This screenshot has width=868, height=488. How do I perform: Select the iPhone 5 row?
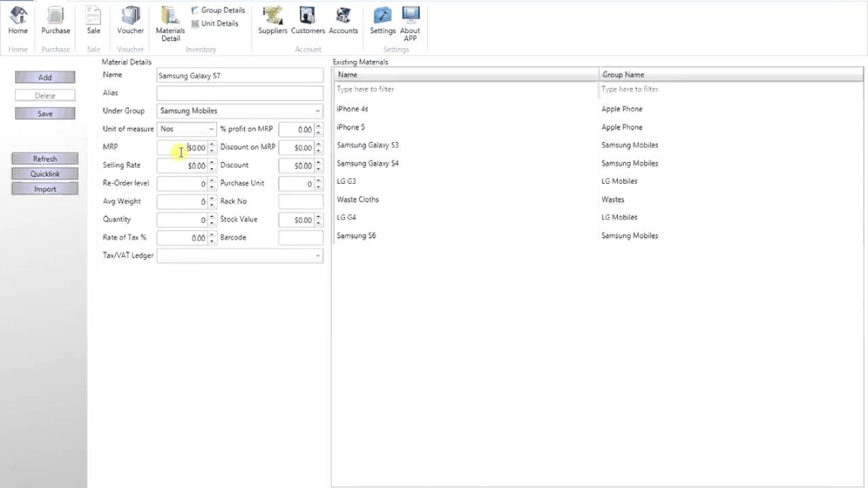pos(597,127)
